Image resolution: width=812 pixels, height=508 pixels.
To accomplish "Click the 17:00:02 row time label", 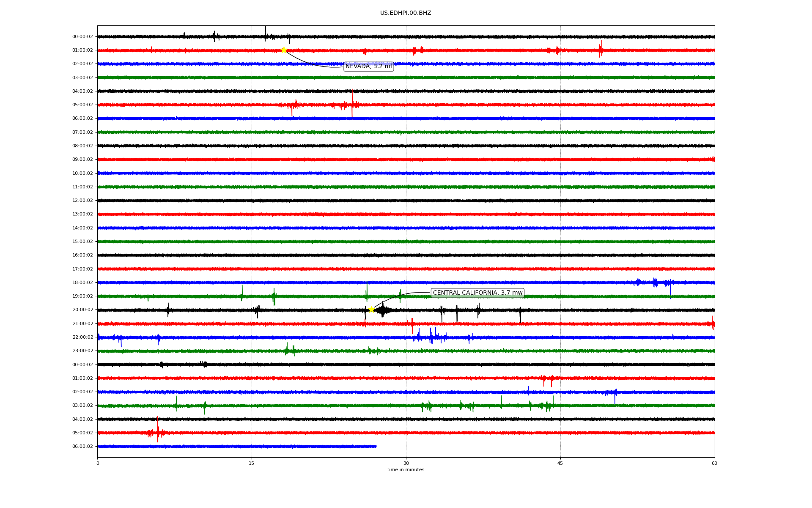I will [x=82, y=269].
